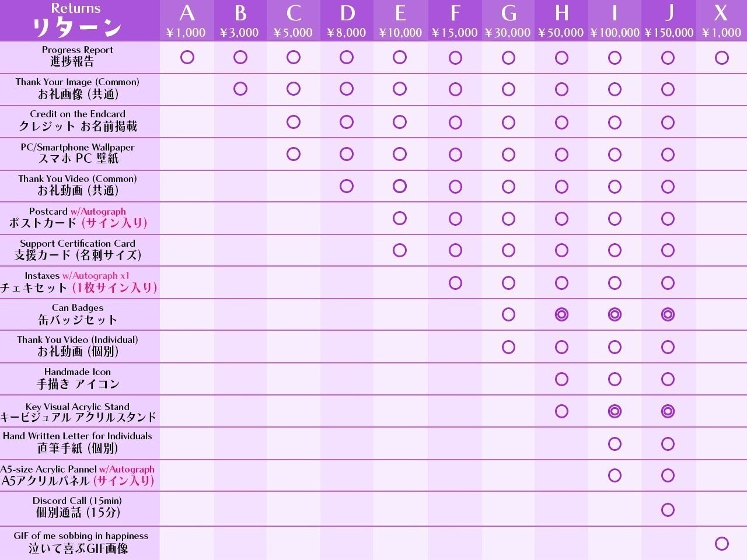The height and width of the screenshot is (560, 747).
Task: Click the Progress Report circle under tier X
Action: point(721,58)
